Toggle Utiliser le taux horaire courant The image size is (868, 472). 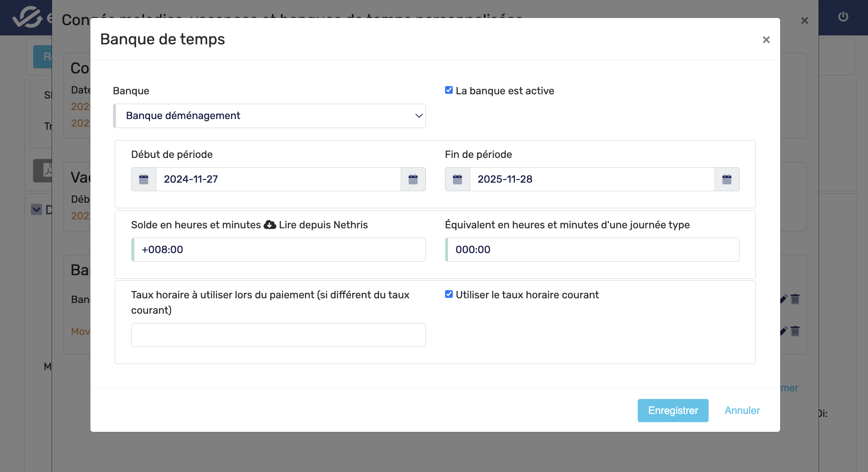(x=449, y=294)
